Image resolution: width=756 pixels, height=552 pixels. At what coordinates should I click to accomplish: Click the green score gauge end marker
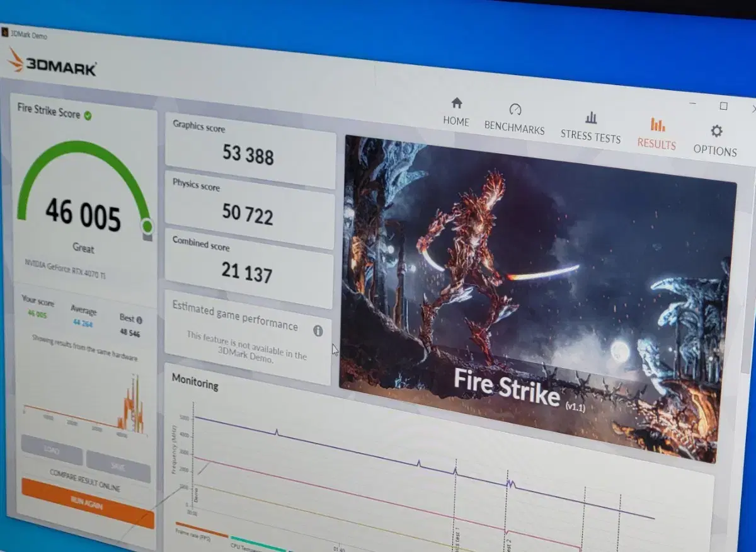(147, 226)
